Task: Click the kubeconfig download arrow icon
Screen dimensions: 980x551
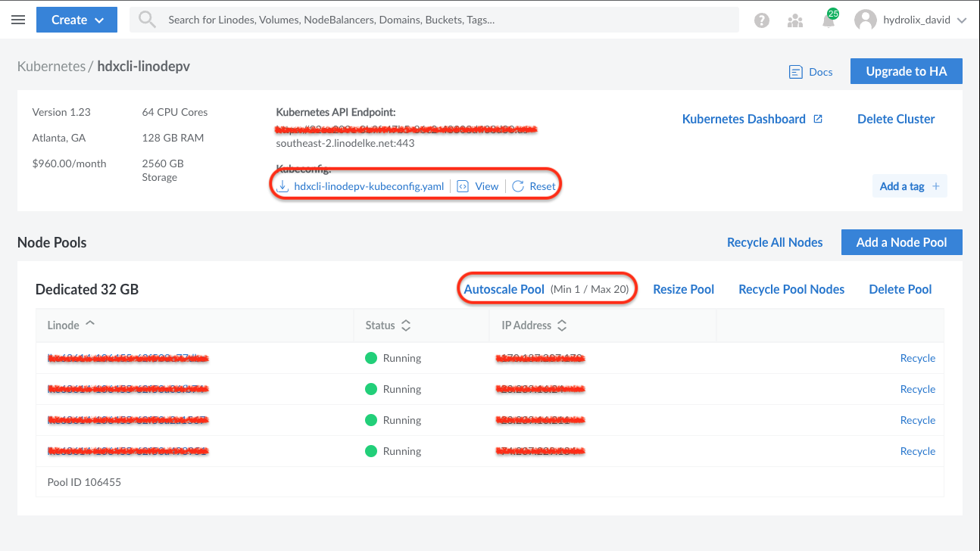Action: click(282, 186)
